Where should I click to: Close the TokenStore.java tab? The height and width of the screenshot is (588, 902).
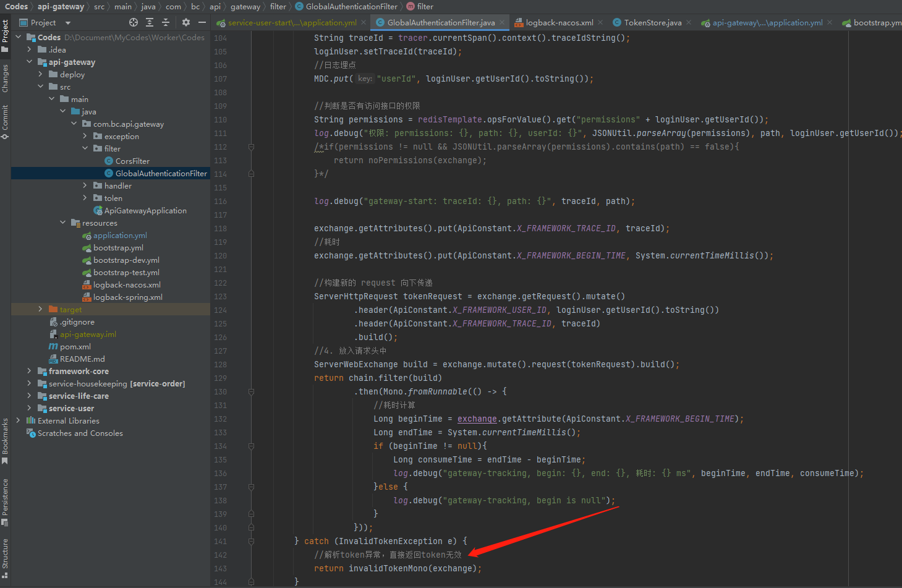689,22
